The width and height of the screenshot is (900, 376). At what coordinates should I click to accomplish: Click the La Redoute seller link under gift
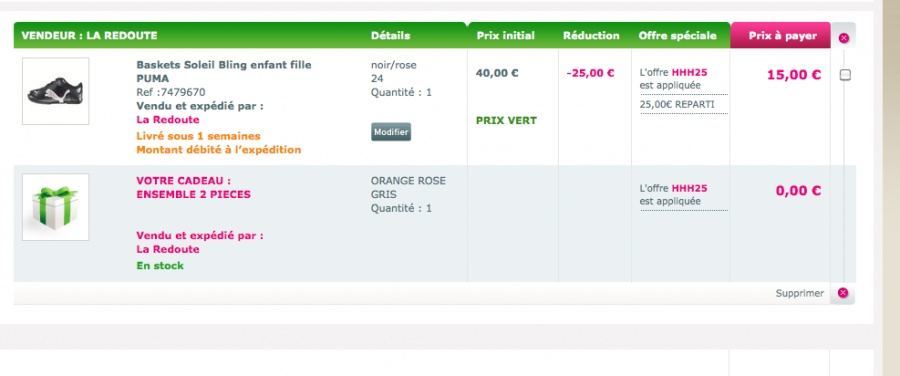[x=168, y=249]
